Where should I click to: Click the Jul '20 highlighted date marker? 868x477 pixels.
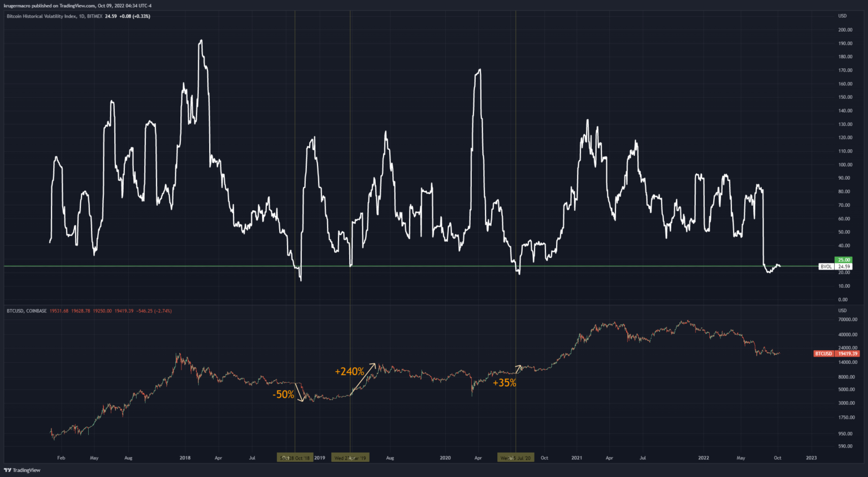click(515, 458)
